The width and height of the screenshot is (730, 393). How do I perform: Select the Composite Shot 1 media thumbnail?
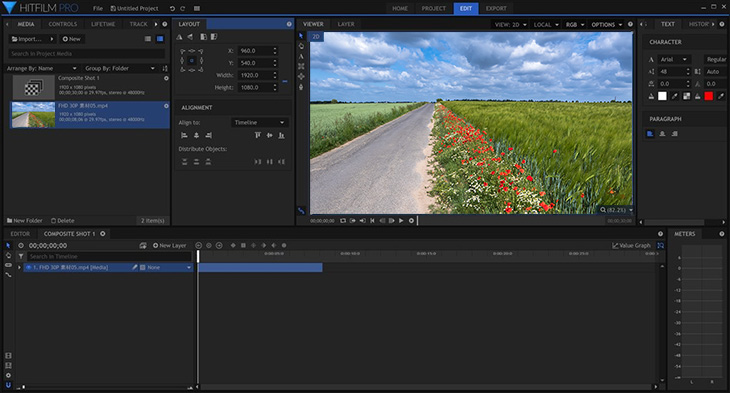[x=33, y=87]
